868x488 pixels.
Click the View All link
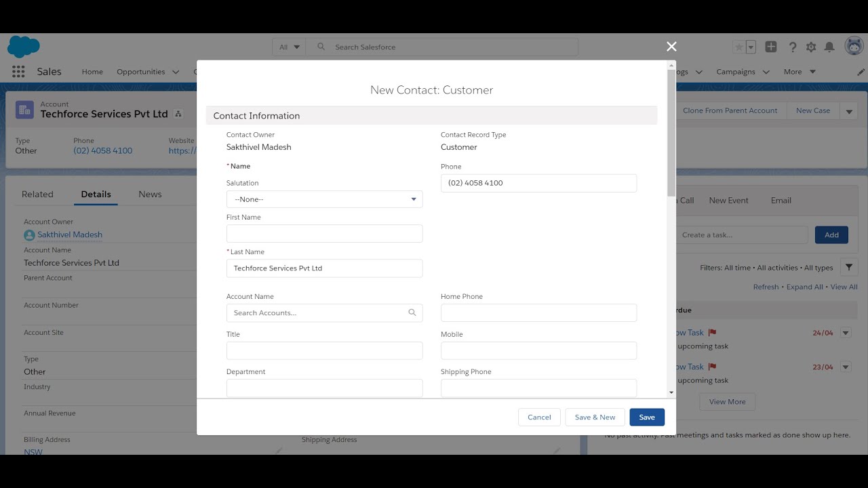(844, 287)
